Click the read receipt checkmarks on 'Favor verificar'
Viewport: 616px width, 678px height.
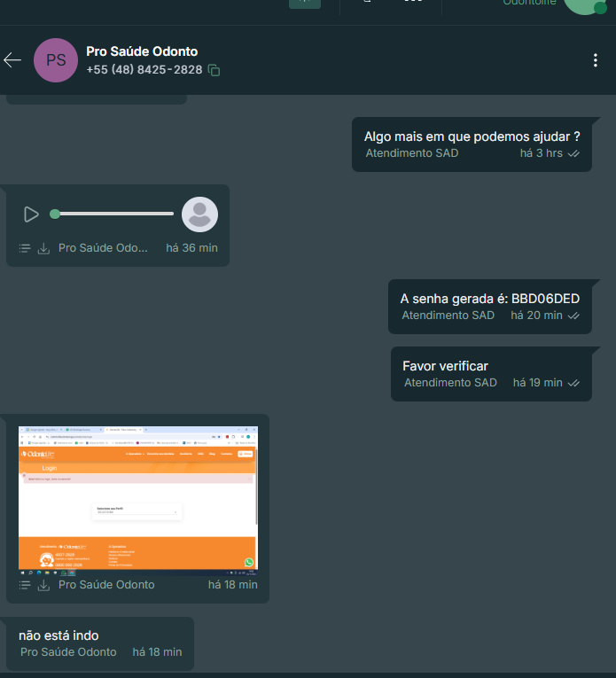[573, 383]
